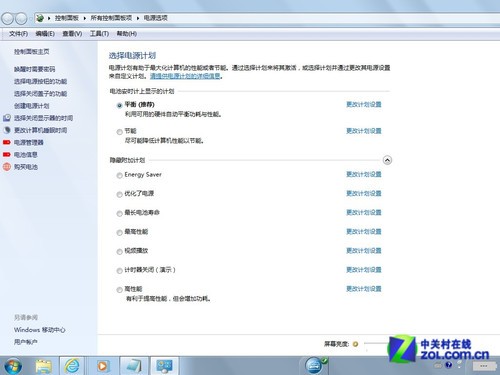Open 唤醒时需要密码 in sidebar
Screen dimensions: 500x375
click(x=34, y=69)
